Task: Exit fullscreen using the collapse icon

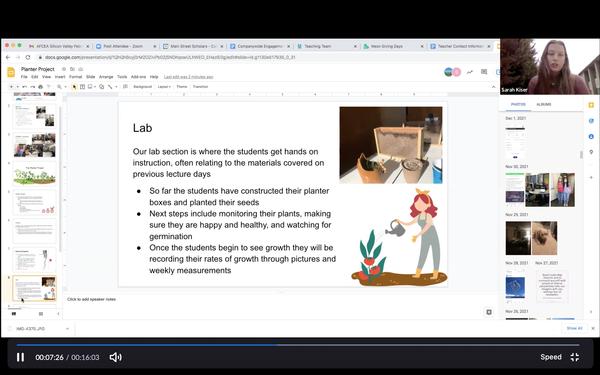Action: (574, 357)
